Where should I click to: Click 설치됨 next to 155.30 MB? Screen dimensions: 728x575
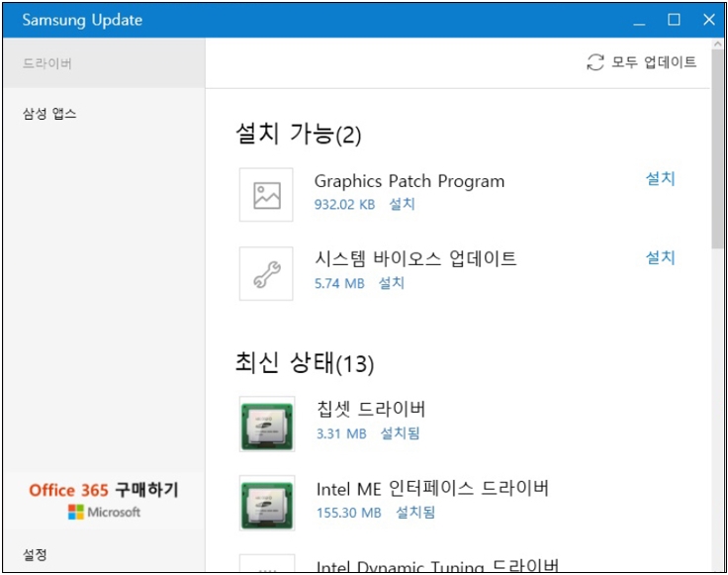(415, 513)
